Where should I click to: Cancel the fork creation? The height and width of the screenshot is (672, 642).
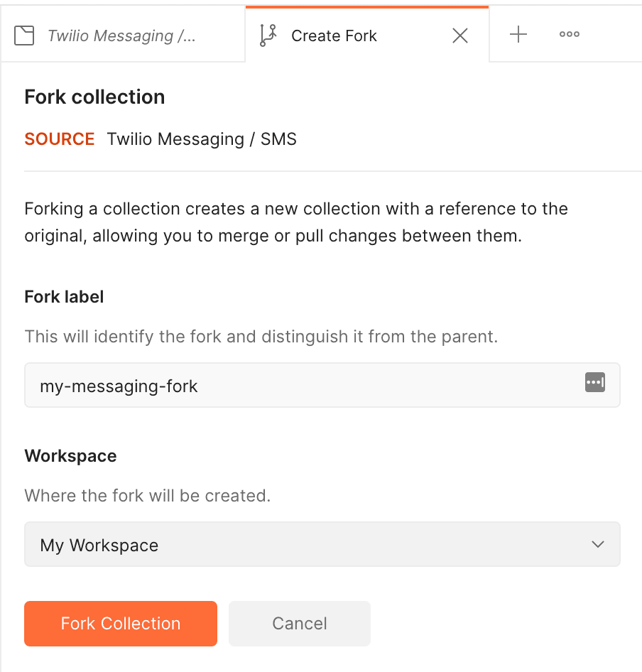tap(299, 623)
